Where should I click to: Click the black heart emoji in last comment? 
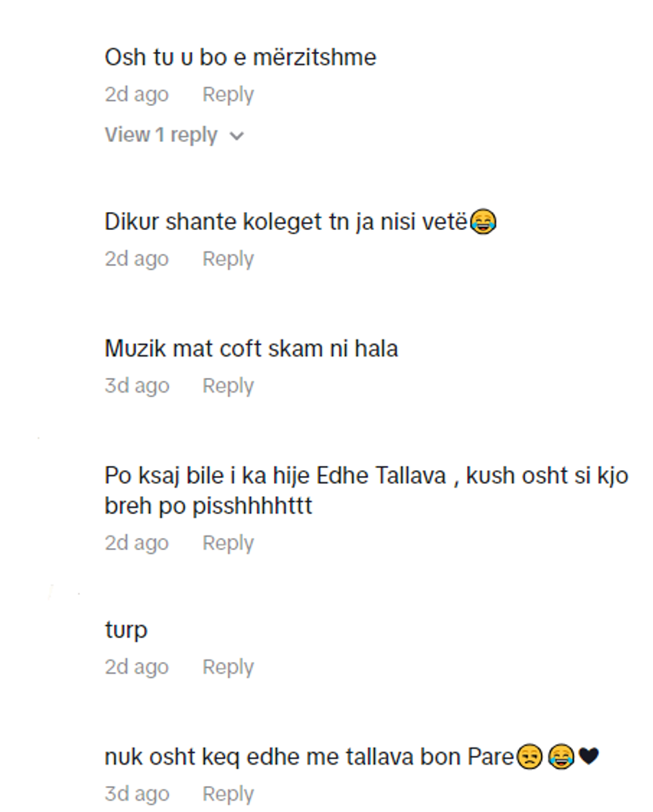click(x=588, y=757)
